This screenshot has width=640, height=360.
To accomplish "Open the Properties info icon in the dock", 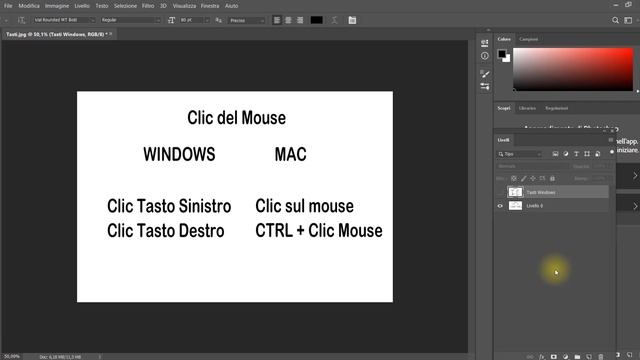I will click(x=484, y=56).
